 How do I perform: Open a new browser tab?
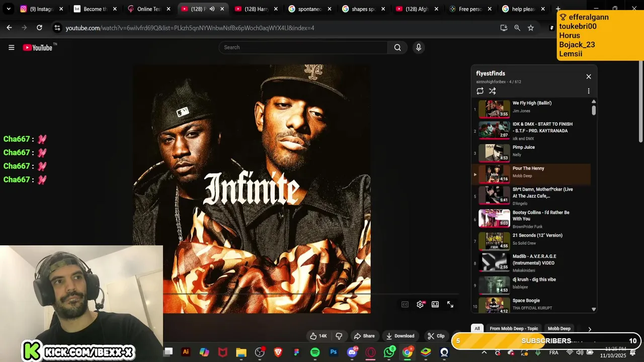(x=557, y=9)
